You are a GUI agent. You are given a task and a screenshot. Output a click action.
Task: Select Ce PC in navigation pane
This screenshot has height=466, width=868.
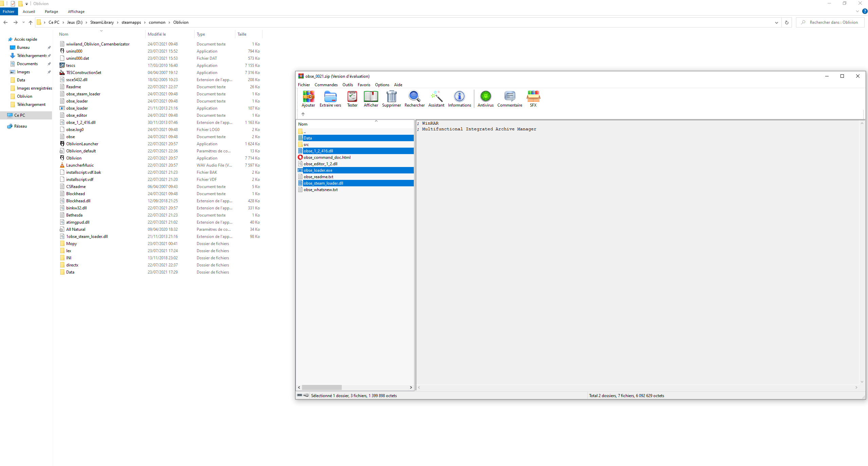pos(26,115)
